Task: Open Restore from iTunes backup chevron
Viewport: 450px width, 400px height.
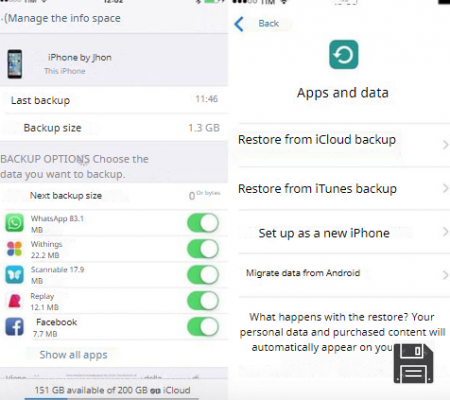Action: 445,188
